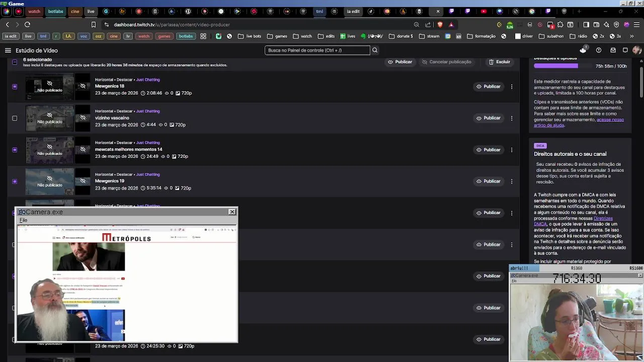Image resolution: width=644 pixels, height=362 pixels.
Task: Publish the Mewgenics 19 video
Action: pyautogui.click(x=489, y=182)
